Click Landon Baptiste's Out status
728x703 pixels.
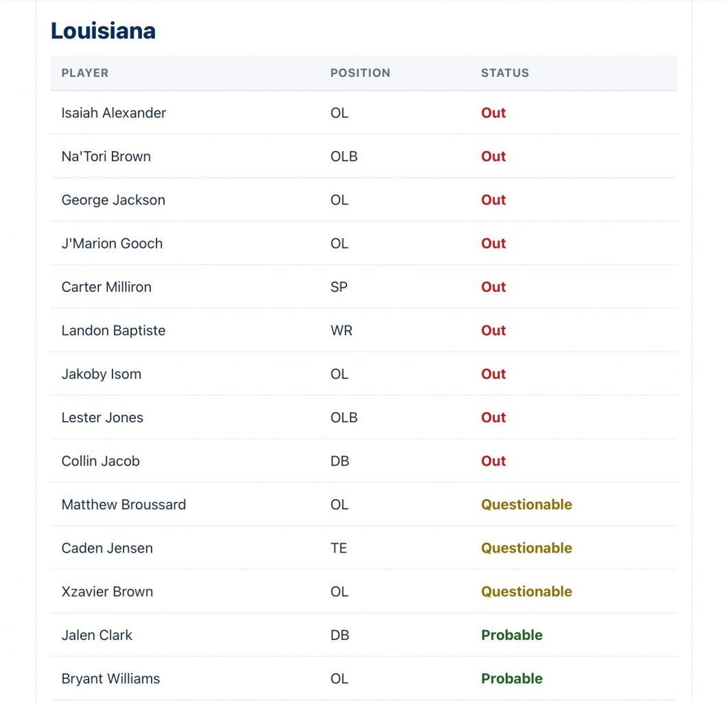point(493,331)
